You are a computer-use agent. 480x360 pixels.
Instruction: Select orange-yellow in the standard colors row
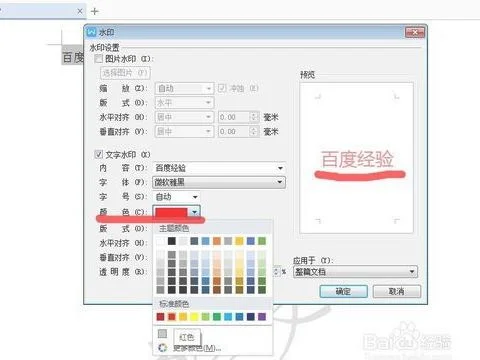(x=183, y=316)
